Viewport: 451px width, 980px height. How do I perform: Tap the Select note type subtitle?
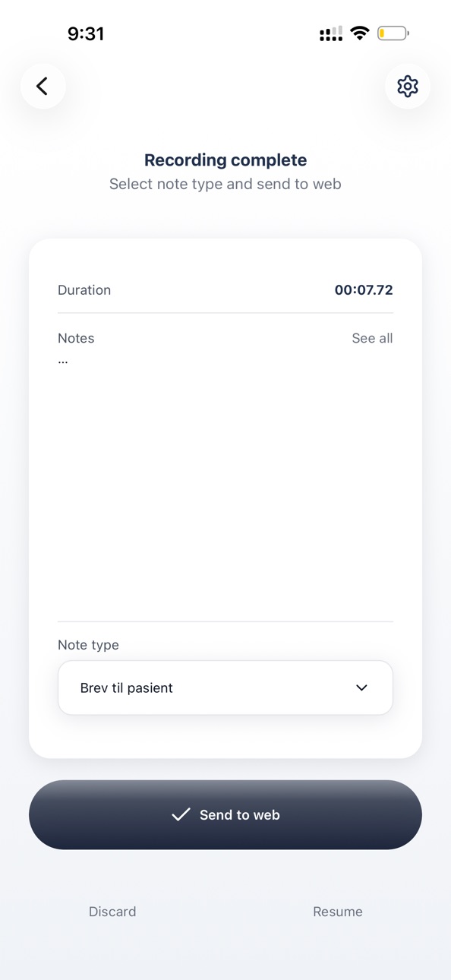(225, 184)
